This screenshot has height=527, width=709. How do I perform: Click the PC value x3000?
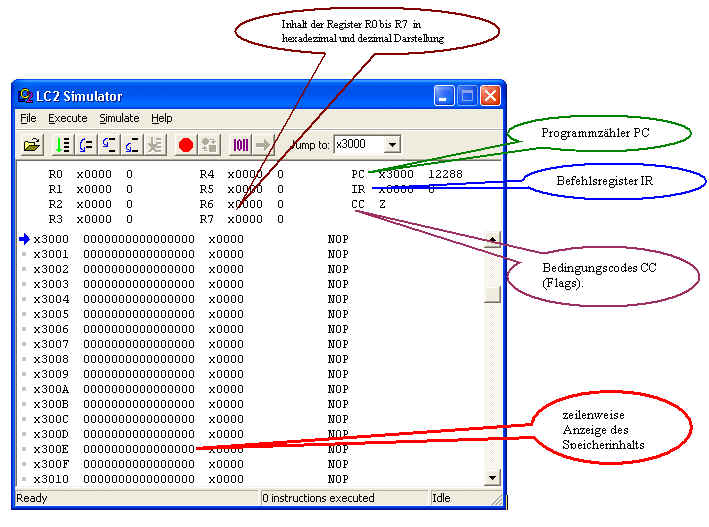coord(396,174)
